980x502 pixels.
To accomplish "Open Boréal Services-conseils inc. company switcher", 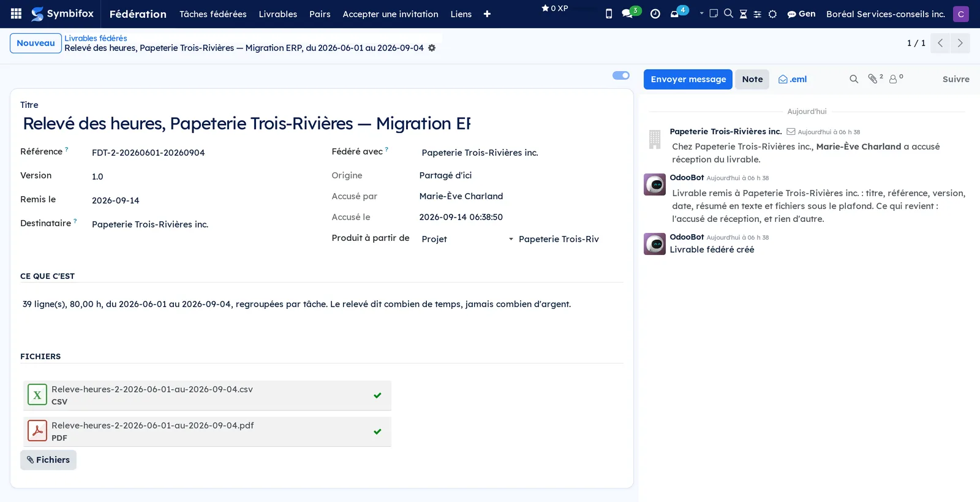I will click(885, 13).
